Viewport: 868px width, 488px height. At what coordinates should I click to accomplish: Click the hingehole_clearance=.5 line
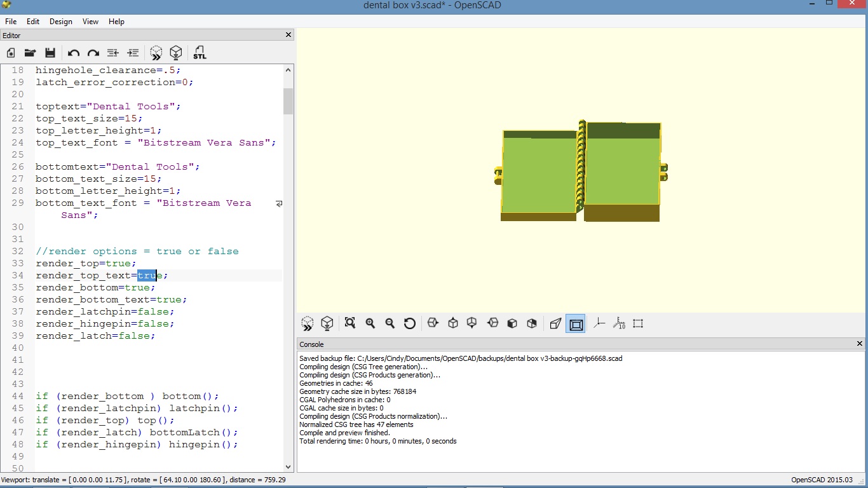click(108, 70)
